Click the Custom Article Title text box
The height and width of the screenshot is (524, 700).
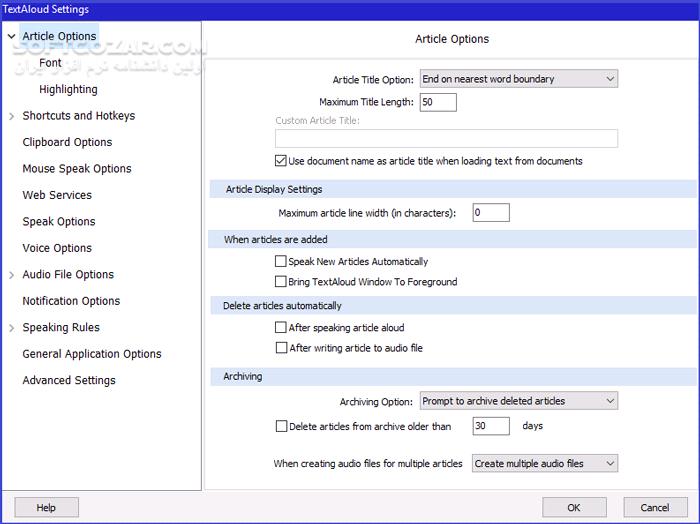point(446,138)
